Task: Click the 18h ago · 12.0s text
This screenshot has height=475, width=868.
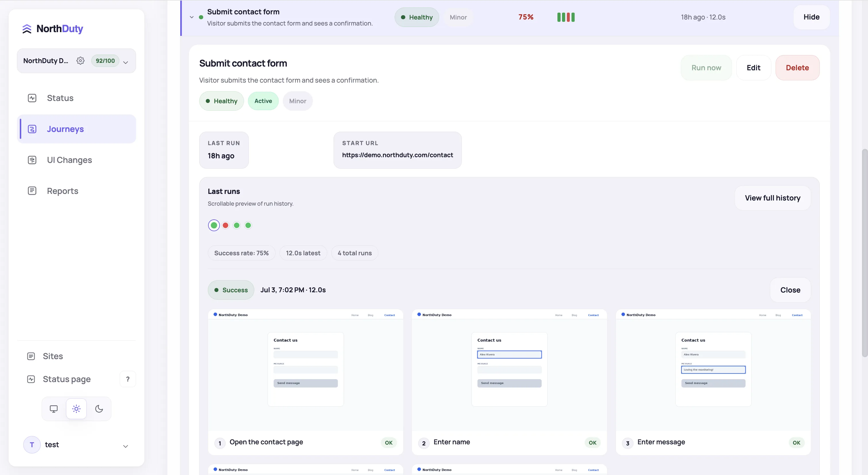Action: click(x=703, y=17)
